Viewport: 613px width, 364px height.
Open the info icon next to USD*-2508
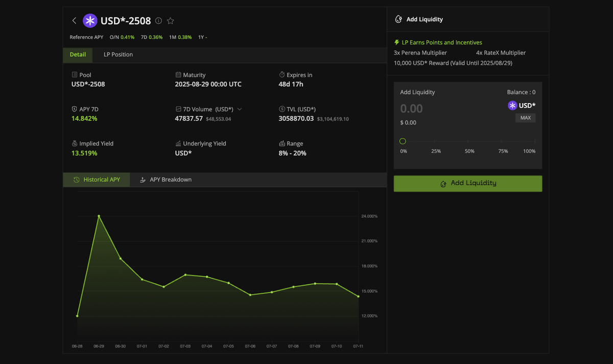[158, 21]
